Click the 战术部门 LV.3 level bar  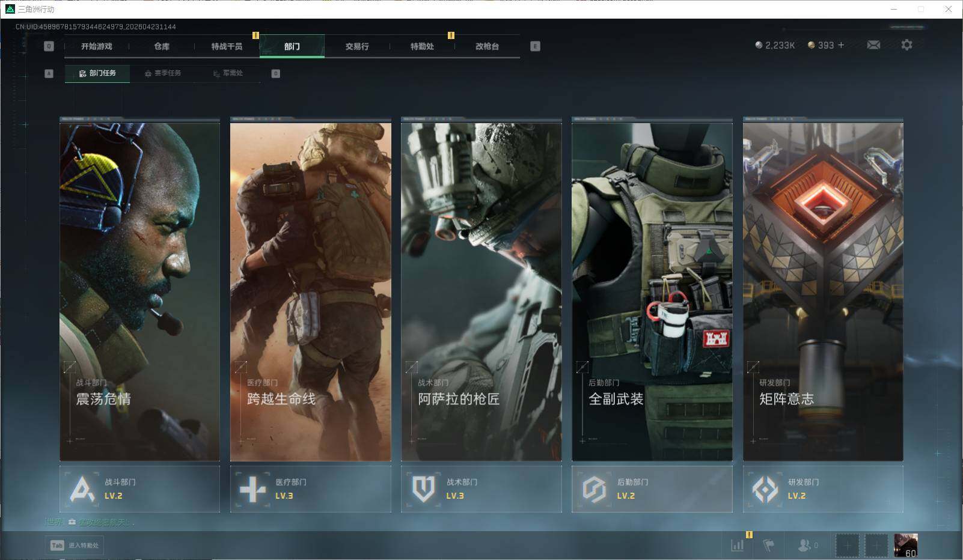(x=481, y=489)
